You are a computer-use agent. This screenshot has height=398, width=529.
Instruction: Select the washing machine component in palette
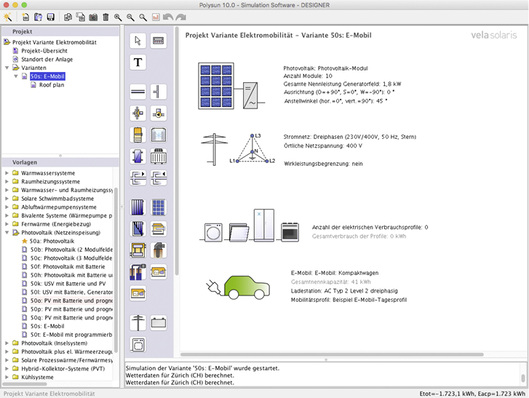138,345
